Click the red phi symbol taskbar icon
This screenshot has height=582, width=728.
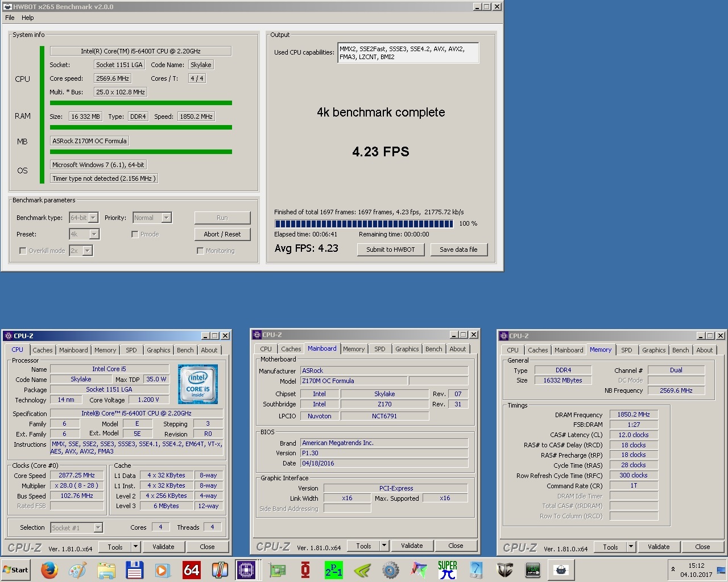click(305, 570)
